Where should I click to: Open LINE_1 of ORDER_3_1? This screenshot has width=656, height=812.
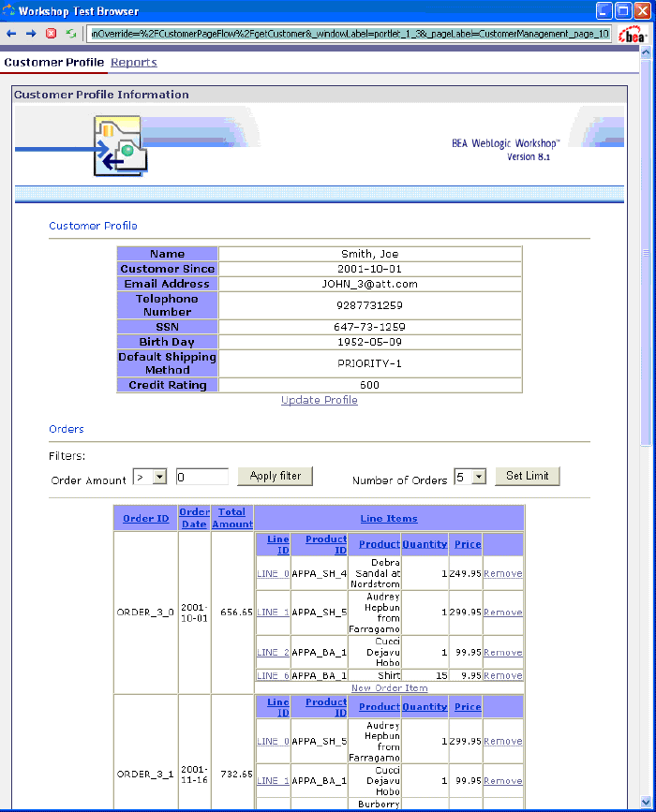(273, 781)
